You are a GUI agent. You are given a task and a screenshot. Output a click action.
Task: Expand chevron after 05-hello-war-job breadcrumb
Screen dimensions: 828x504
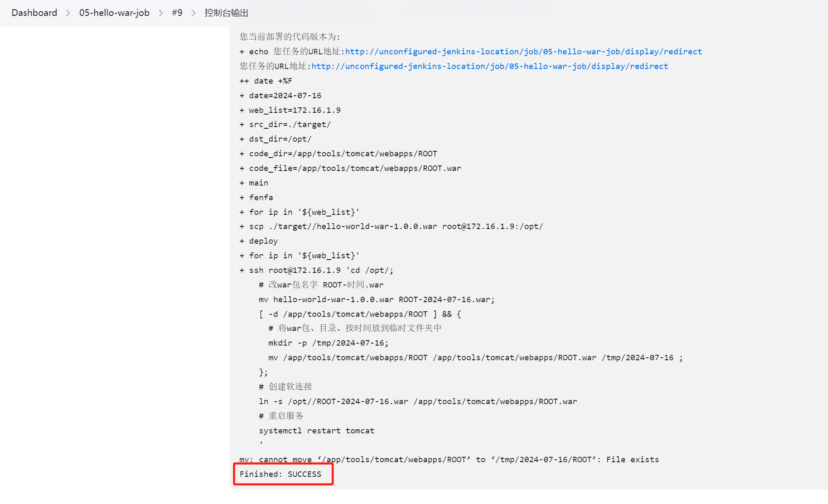point(161,13)
